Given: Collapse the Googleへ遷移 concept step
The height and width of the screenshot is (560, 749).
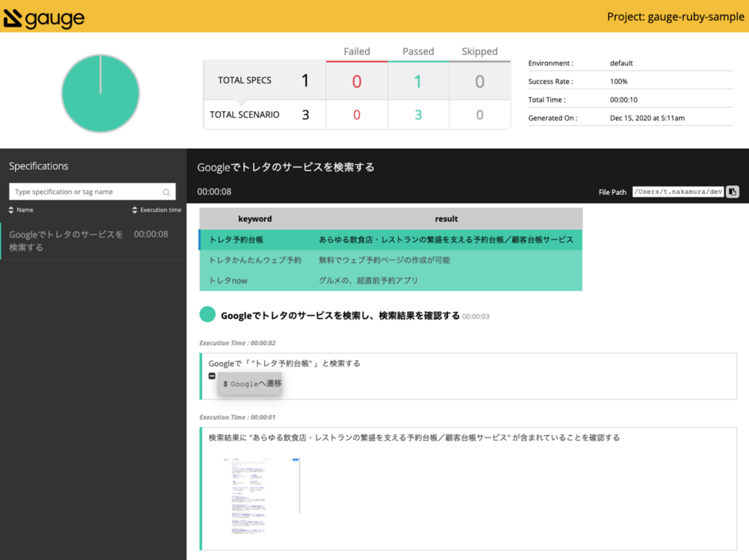Looking at the screenshot, I should click(x=212, y=376).
